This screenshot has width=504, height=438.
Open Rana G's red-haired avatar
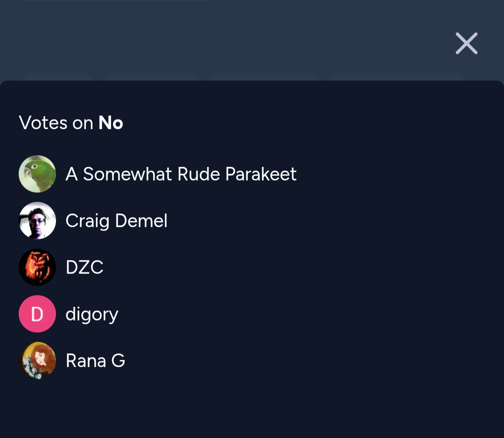click(x=37, y=360)
